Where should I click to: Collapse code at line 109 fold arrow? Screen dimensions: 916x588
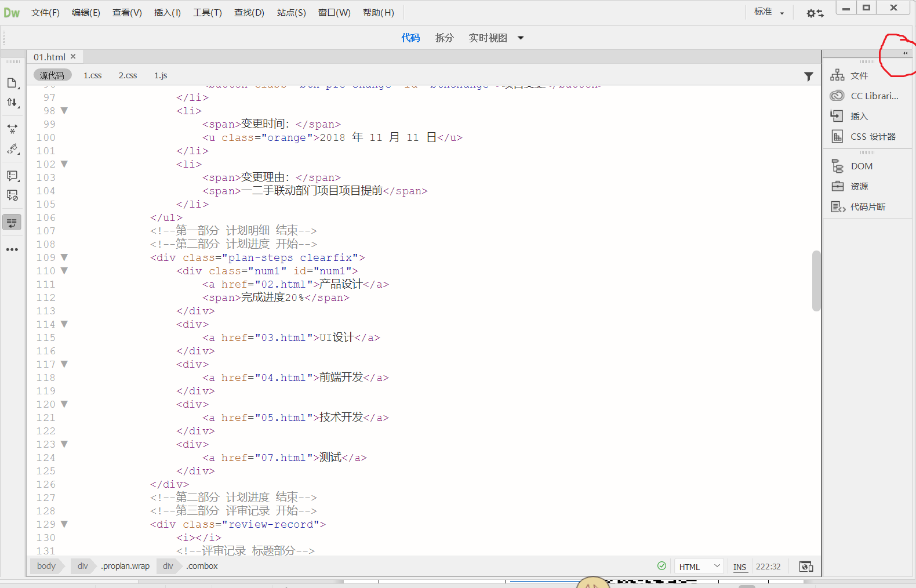tap(64, 257)
